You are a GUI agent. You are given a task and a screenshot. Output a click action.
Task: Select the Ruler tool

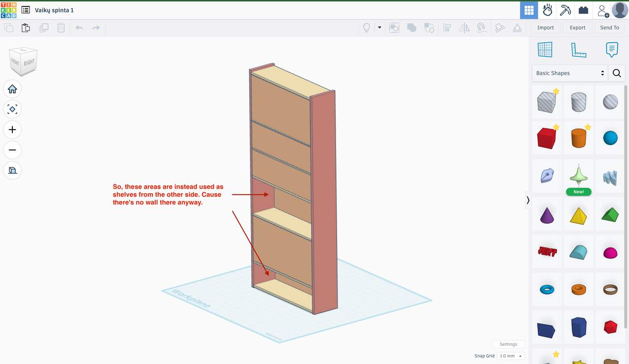click(x=578, y=50)
